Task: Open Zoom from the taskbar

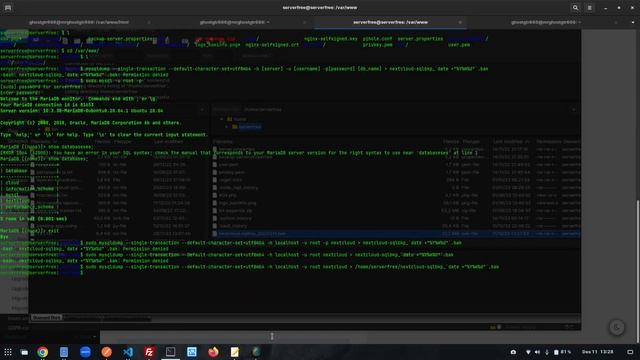Action: [85, 352]
